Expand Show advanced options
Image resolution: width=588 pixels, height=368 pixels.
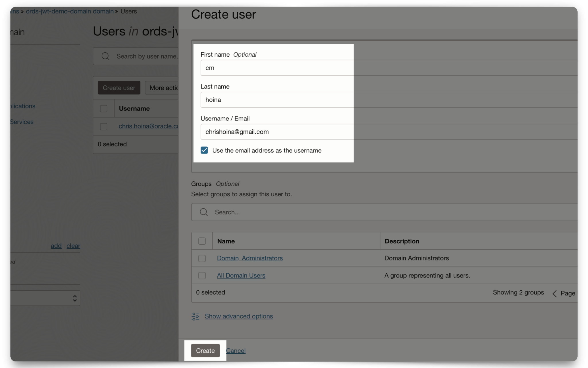pos(239,316)
